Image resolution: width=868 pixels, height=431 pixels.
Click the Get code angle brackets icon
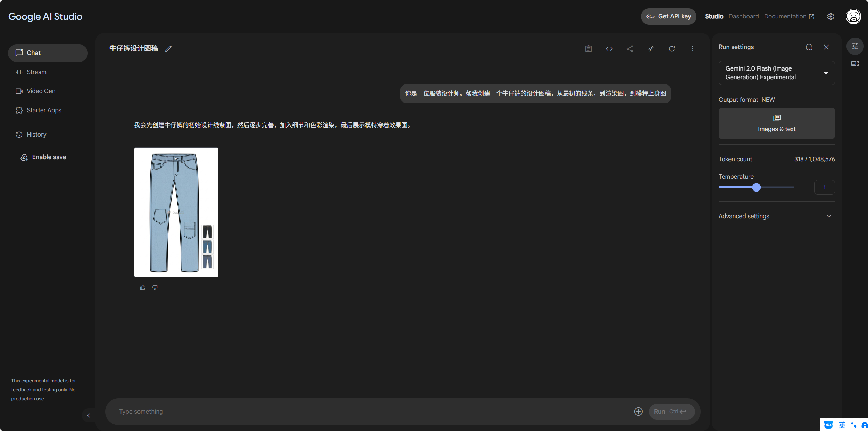coord(609,49)
